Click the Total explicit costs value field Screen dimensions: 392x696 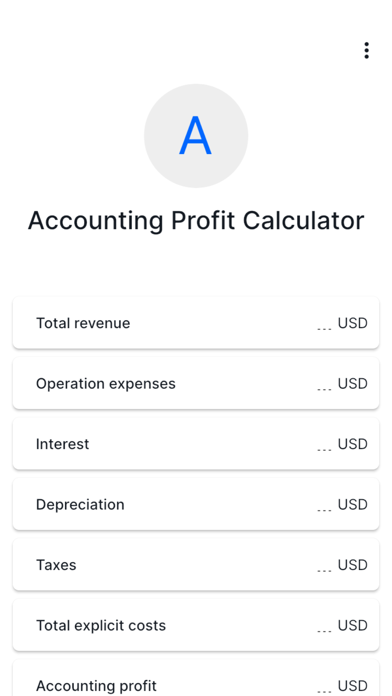tap(324, 626)
